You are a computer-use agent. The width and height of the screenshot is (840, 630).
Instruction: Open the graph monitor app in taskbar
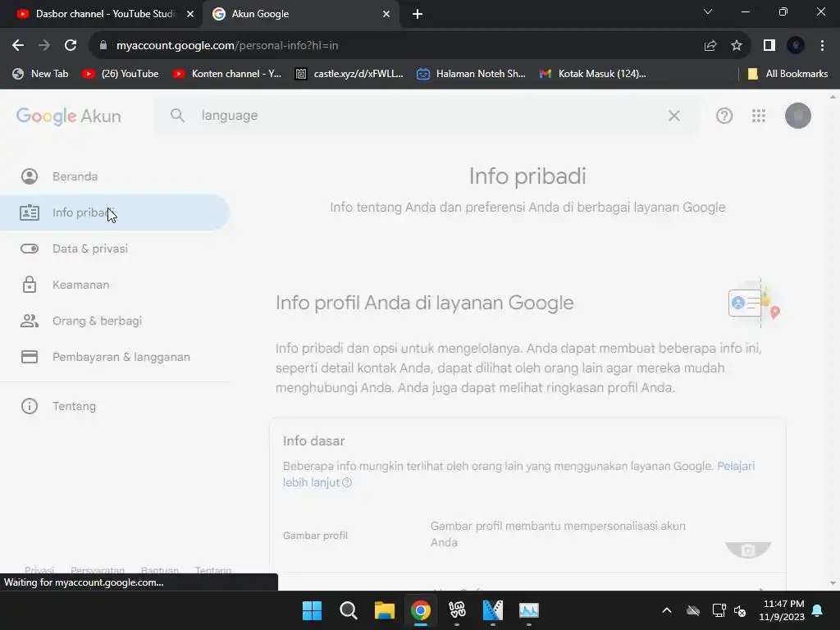(529, 610)
